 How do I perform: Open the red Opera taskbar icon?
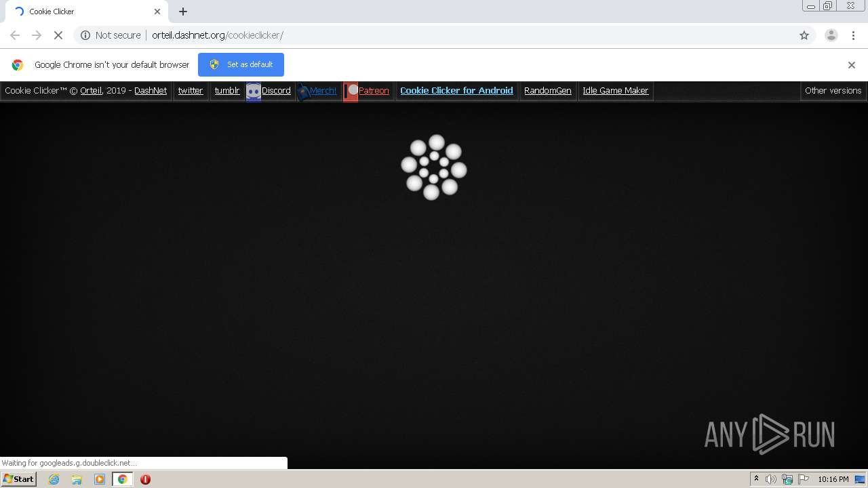pyautogui.click(x=145, y=479)
